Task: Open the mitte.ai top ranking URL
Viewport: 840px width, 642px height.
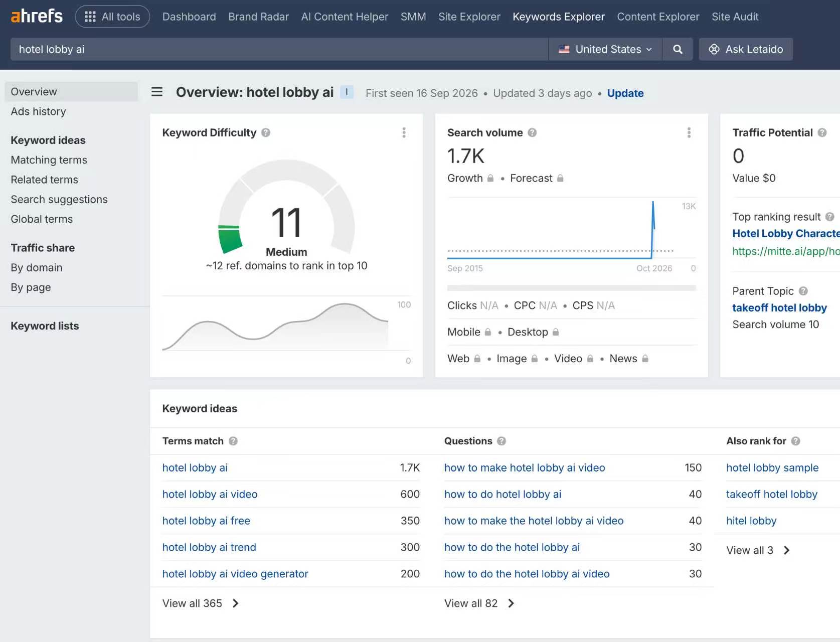Action: (786, 251)
